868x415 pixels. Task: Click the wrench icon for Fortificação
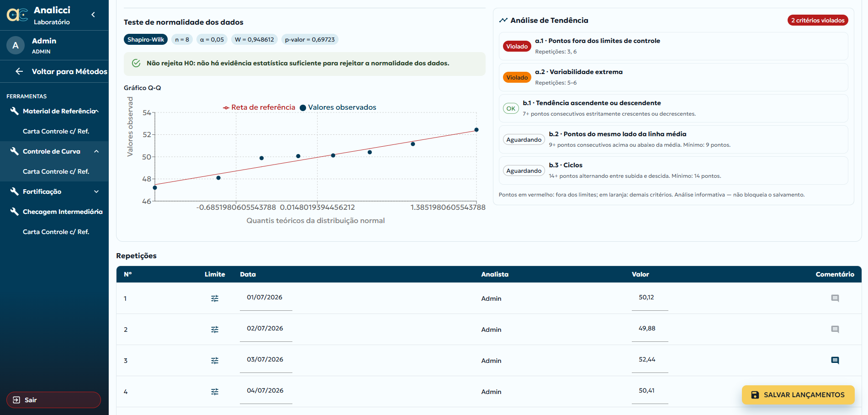pyautogui.click(x=15, y=192)
